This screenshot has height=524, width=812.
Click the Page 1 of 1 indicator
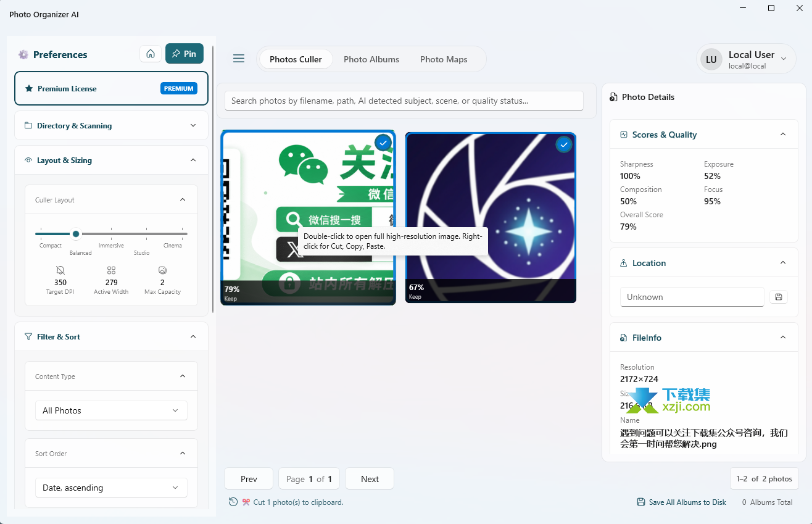pos(309,479)
